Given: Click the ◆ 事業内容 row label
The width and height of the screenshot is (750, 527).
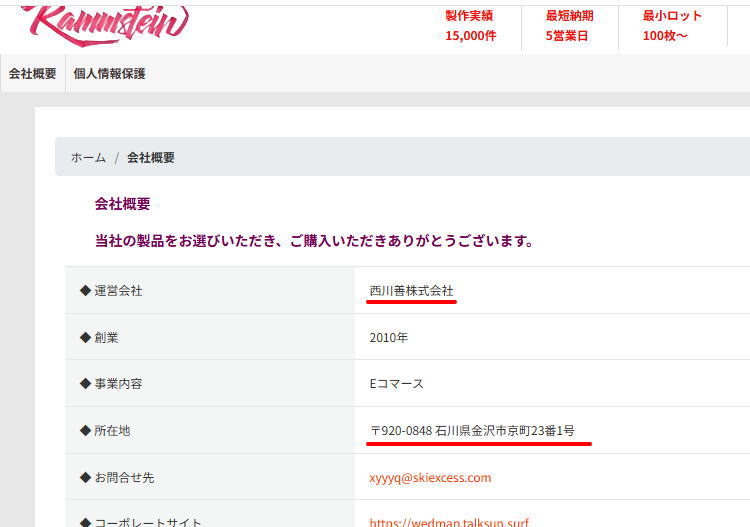Looking at the screenshot, I should coord(110,384).
